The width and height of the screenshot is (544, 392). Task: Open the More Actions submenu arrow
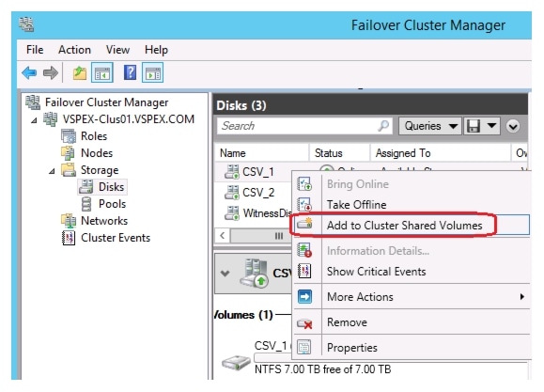(521, 297)
